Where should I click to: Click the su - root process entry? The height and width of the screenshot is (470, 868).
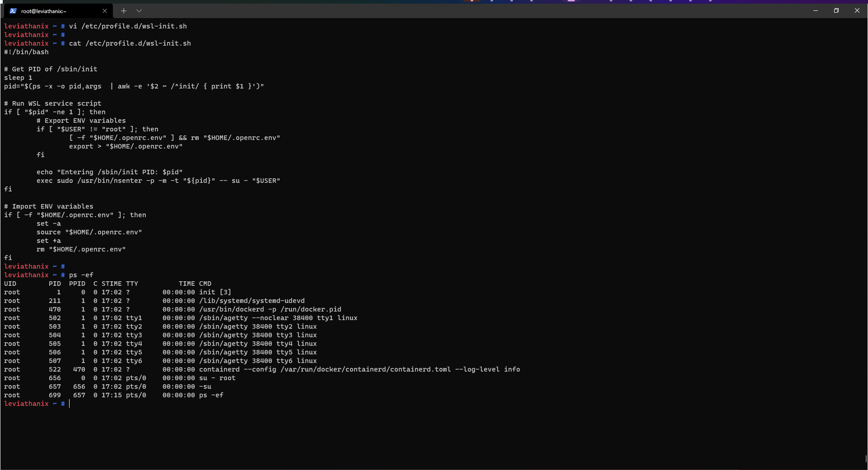(217, 378)
